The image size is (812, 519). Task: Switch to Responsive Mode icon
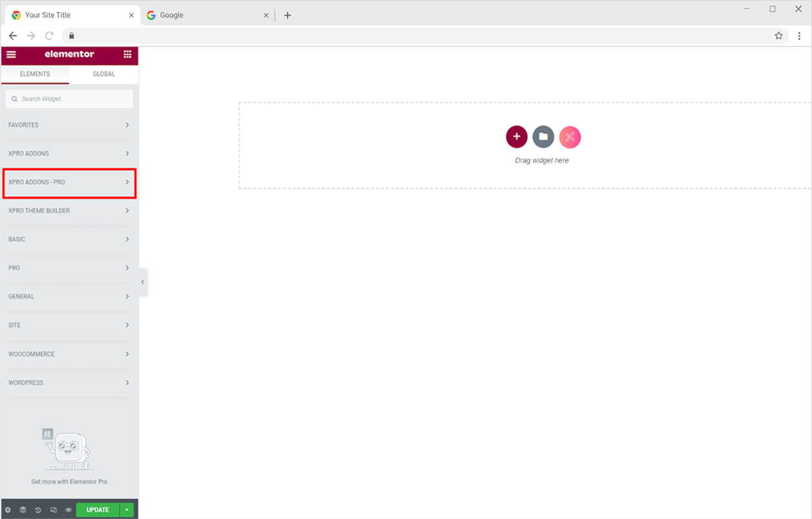pos(54,509)
